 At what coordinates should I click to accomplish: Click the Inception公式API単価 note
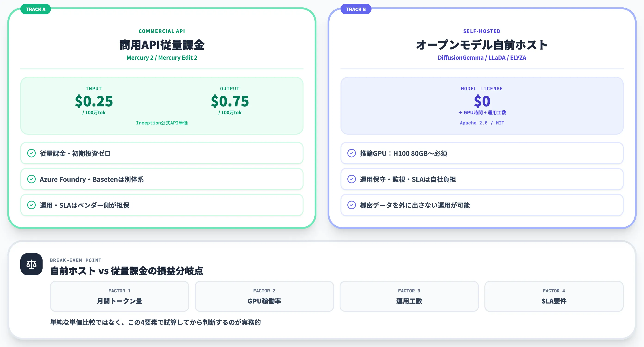pyautogui.click(x=162, y=123)
